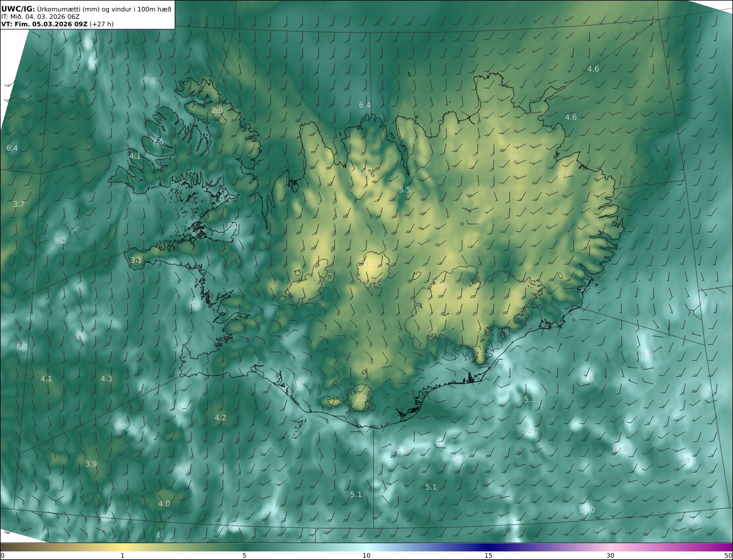
Task: Click the 10.2 value on the map
Action: point(531,431)
